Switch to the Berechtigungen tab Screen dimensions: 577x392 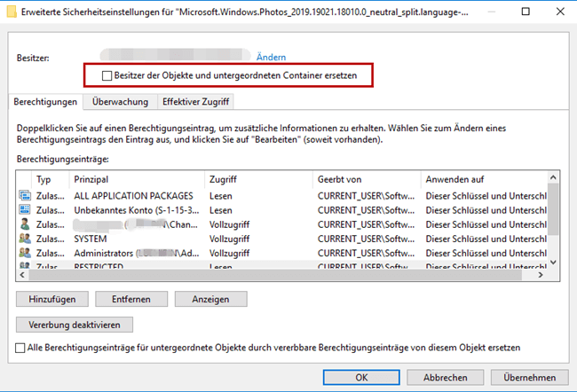45,102
